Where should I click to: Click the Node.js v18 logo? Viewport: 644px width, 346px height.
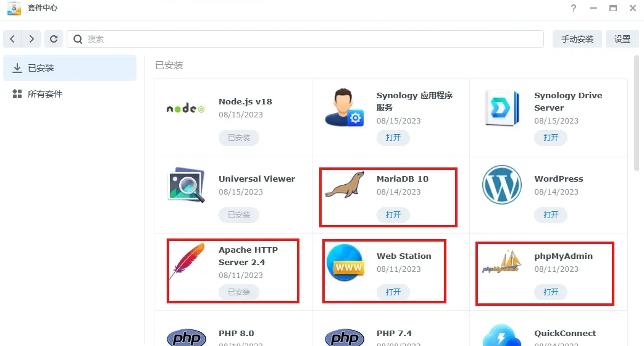click(x=186, y=109)
